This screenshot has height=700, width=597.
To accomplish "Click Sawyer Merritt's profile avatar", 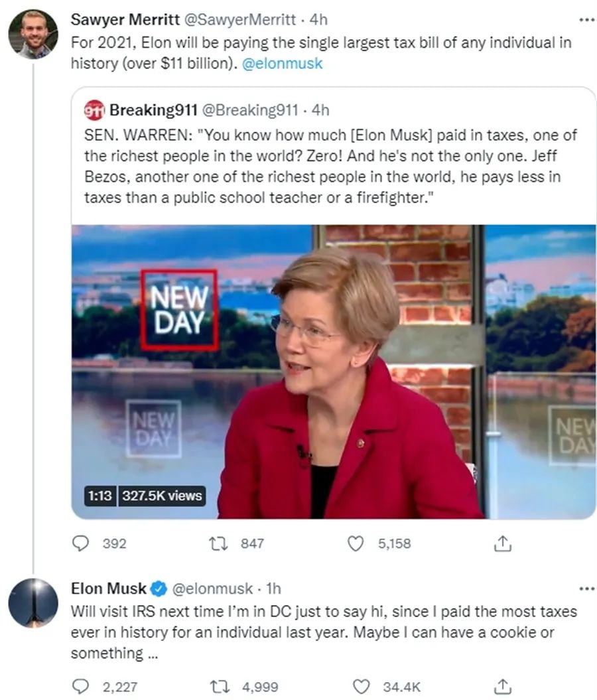I will point(33,34).
